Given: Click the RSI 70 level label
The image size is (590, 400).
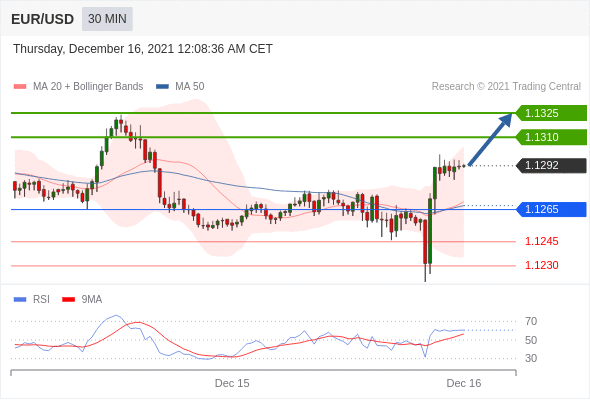Looking at the screenshot, I should 531,321.
